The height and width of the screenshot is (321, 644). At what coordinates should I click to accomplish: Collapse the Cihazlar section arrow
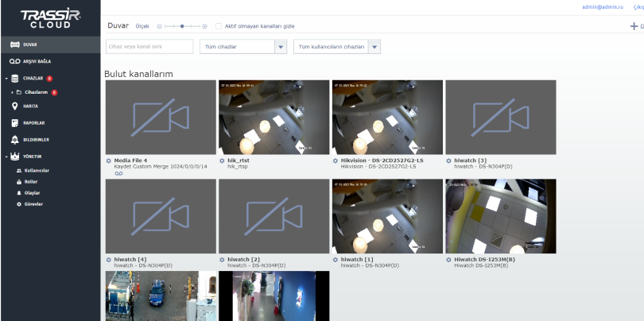[x=6, y=79]
